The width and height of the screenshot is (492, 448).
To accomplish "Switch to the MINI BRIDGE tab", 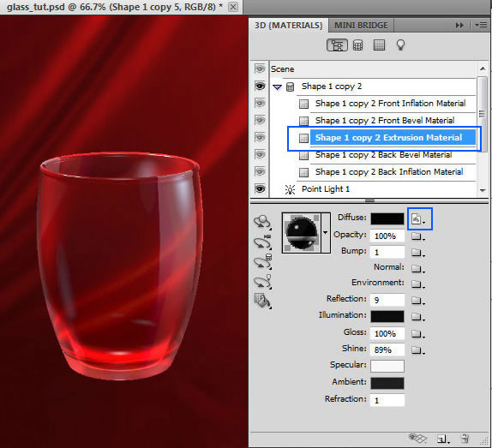I will [x=361, y=26].
